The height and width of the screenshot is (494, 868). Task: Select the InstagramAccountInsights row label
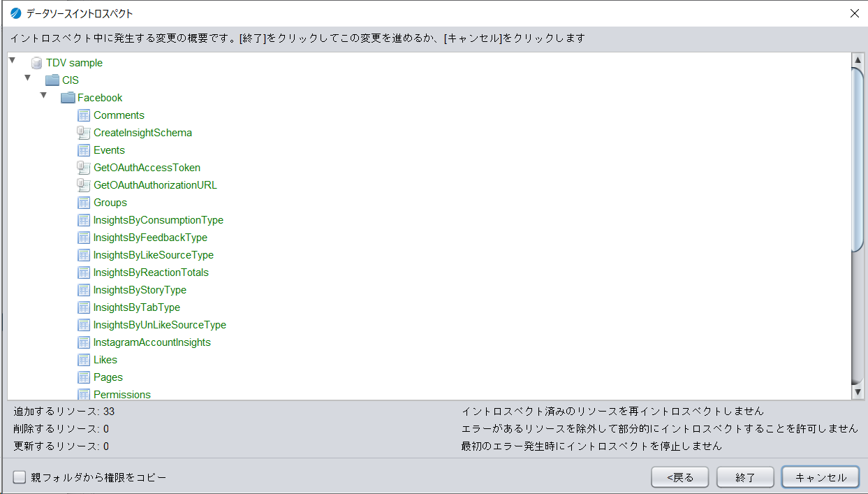pyautogui.click(x=152, y=342)
